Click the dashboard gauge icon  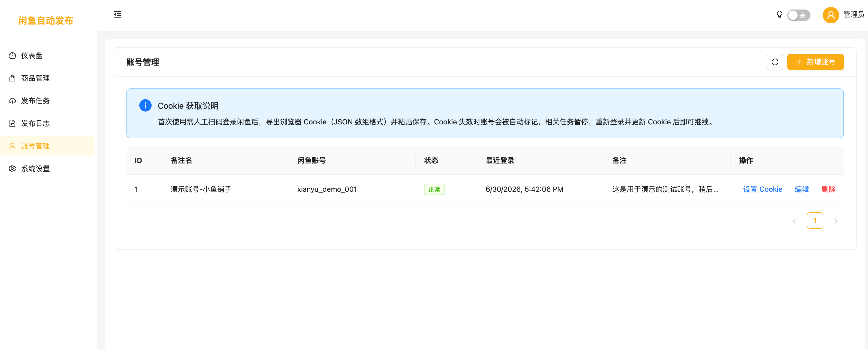click(x=13, y=56)
